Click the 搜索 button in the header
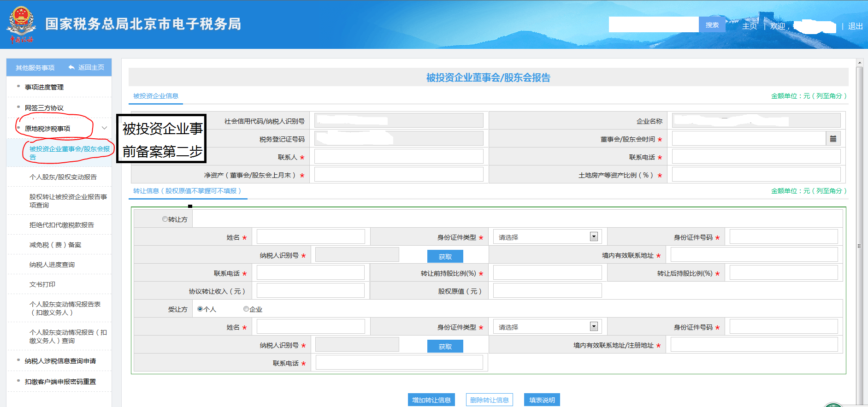 (x=712, y=25)
